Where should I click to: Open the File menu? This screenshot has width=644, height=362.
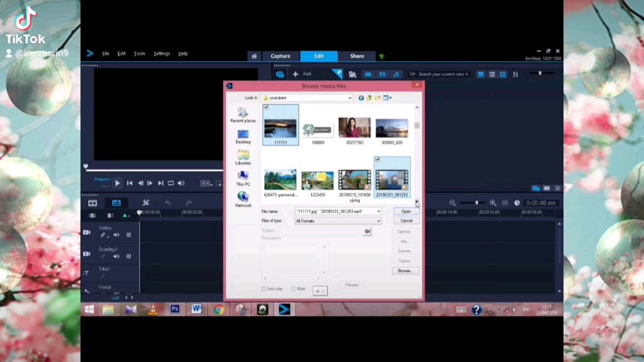pyautogui.click(x=106, y=54)
